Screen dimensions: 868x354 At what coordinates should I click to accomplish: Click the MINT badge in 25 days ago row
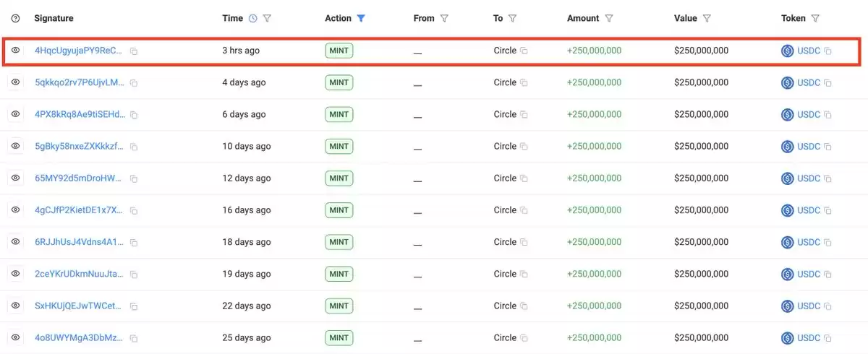[x=339, y=337]
